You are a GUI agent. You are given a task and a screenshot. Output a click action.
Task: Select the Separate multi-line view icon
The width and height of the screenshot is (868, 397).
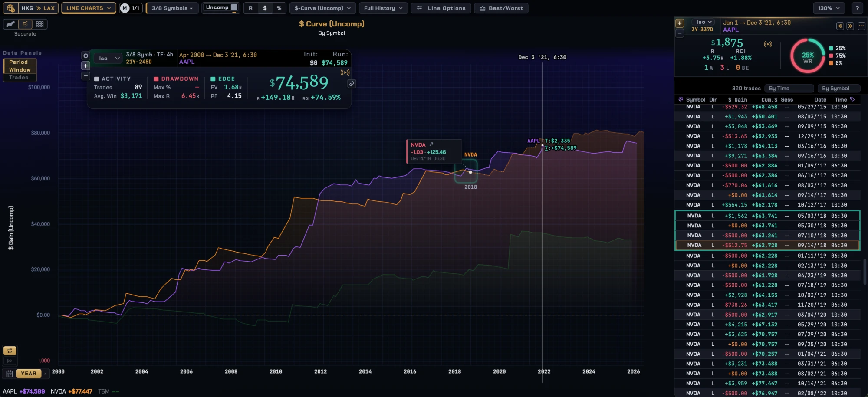(25, 24)
